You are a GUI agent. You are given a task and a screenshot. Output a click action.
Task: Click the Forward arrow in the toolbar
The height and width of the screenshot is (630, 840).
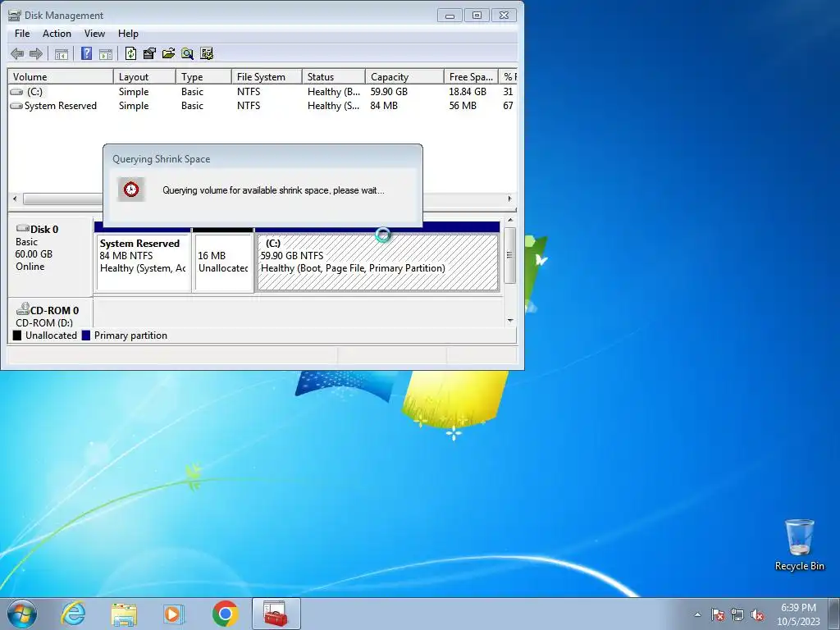pyautogui.click(x=36, y=53)
